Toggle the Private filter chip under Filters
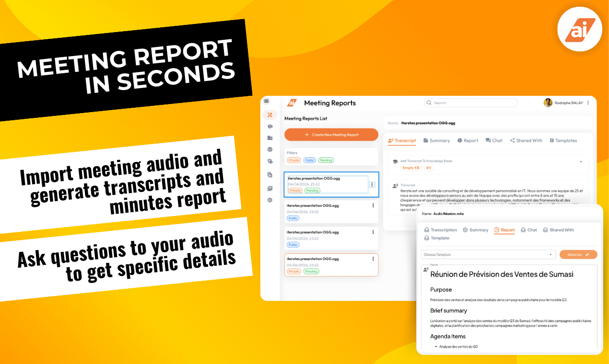Screen dimensions: 609x364 (x=294, y=160)
